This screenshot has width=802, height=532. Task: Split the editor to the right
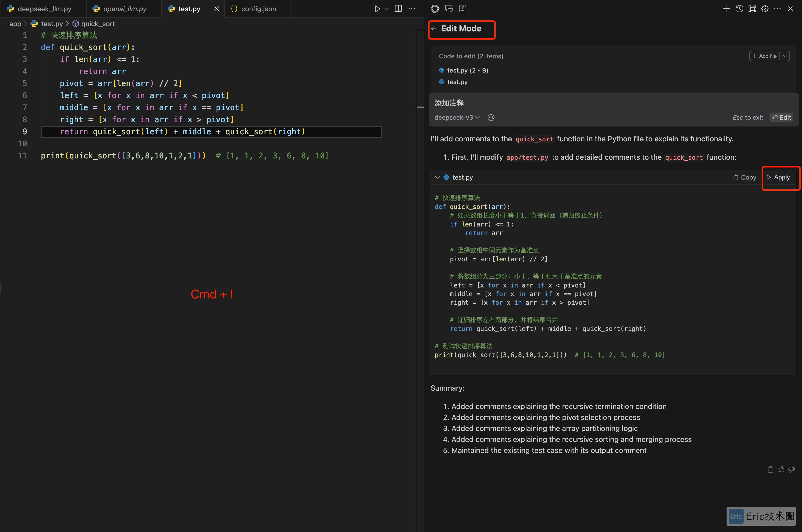pos(398,9)
